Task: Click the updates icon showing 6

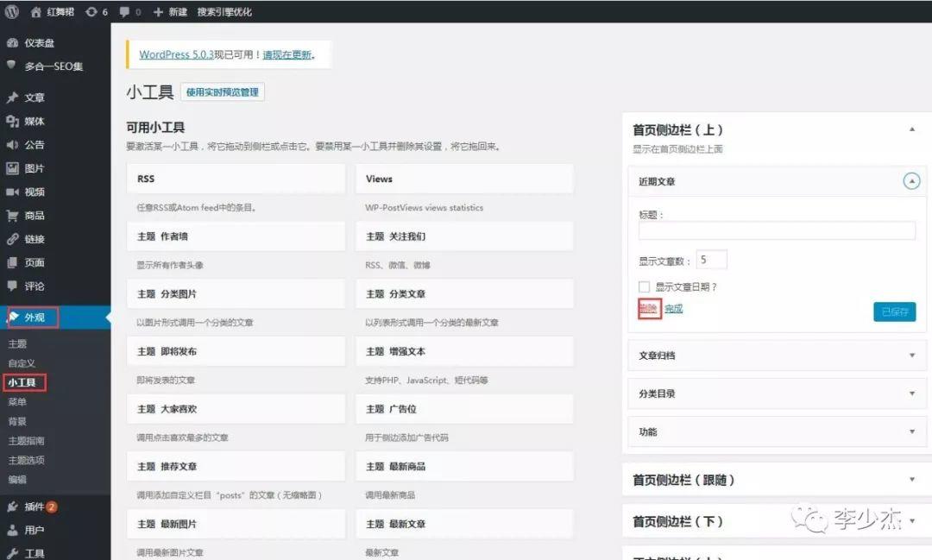Action: [91, 12]
